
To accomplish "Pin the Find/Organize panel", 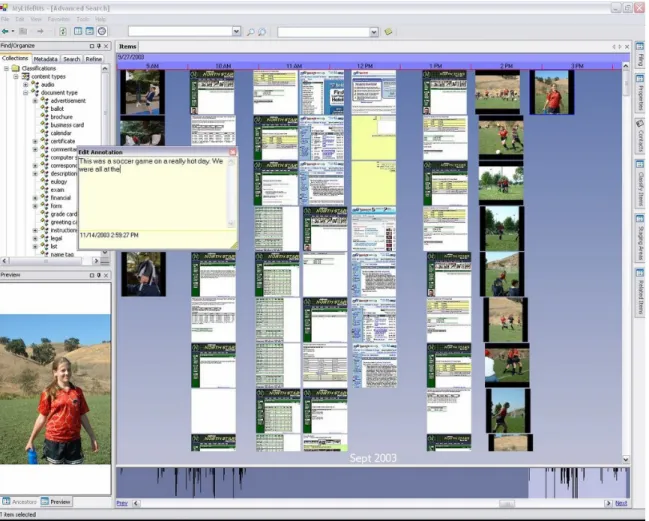I will [x=99, y=46].
